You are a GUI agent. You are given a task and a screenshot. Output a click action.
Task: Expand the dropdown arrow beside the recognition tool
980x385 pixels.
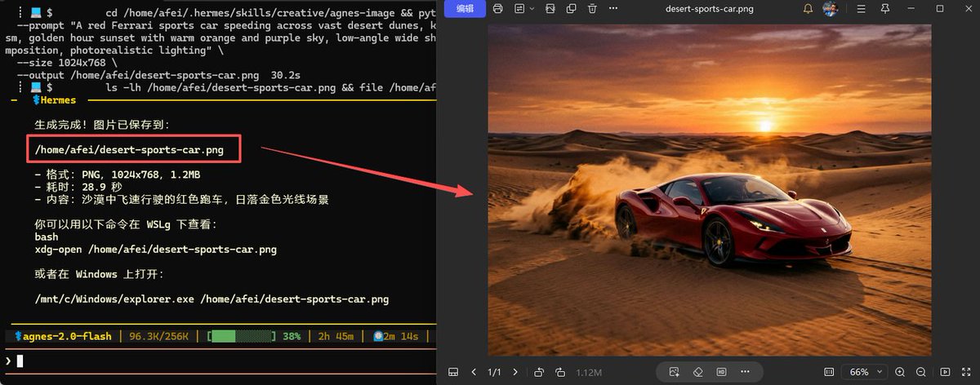532,9
